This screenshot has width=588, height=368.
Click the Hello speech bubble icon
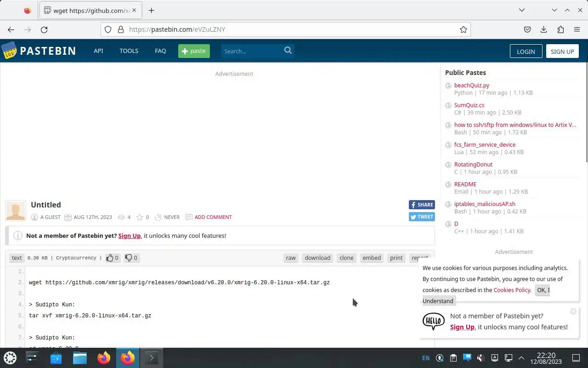coord(434,321)
